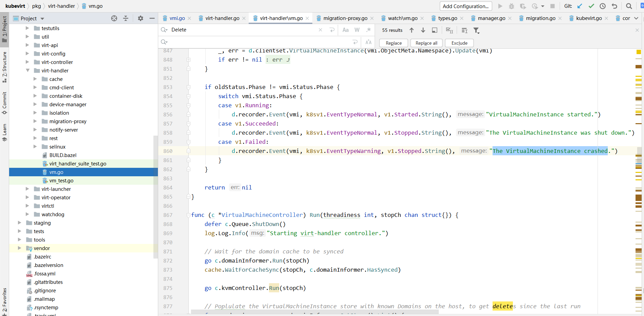644x316 pixels.
Task: Click Run with Coverage icon
Action: (523, 6)
